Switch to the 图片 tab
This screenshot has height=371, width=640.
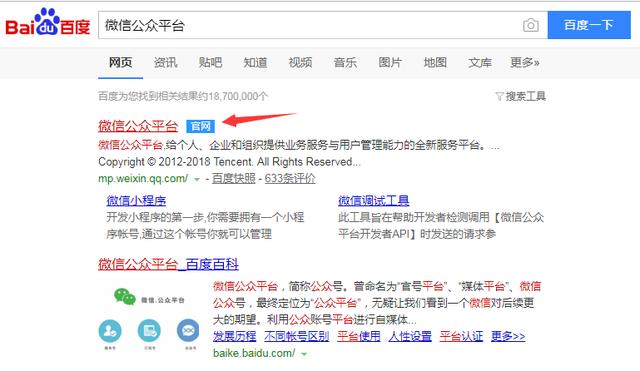tap(390, 62)
